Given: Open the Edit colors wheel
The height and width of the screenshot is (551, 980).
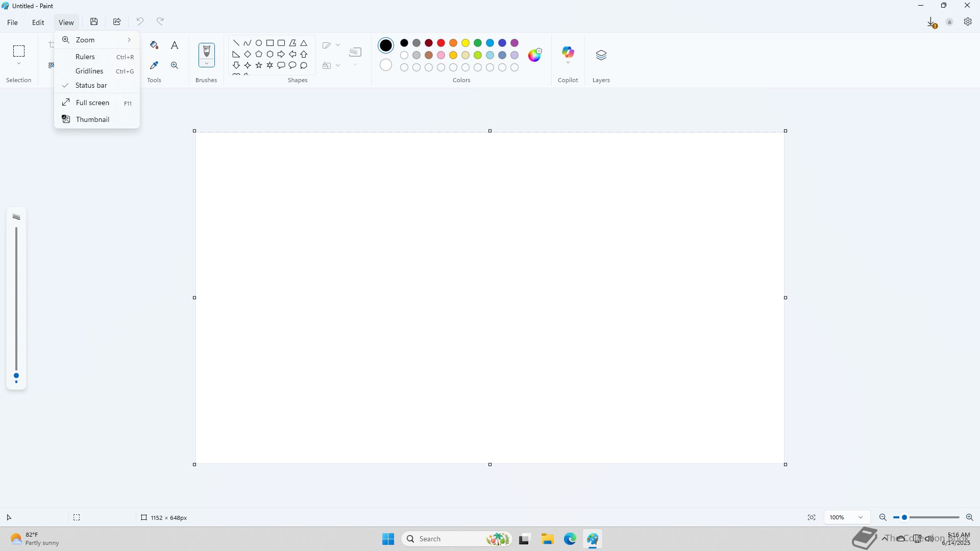Looking at the screenshot, I should [x=534, y=55].
